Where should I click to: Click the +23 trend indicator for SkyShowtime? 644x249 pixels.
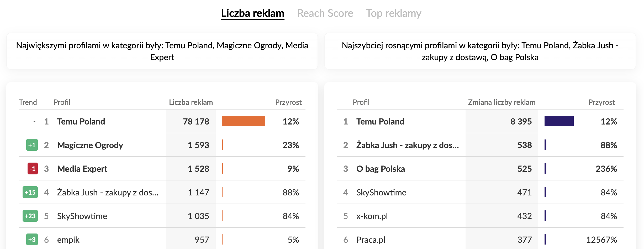pyautogui.click(x=30, y=216)
